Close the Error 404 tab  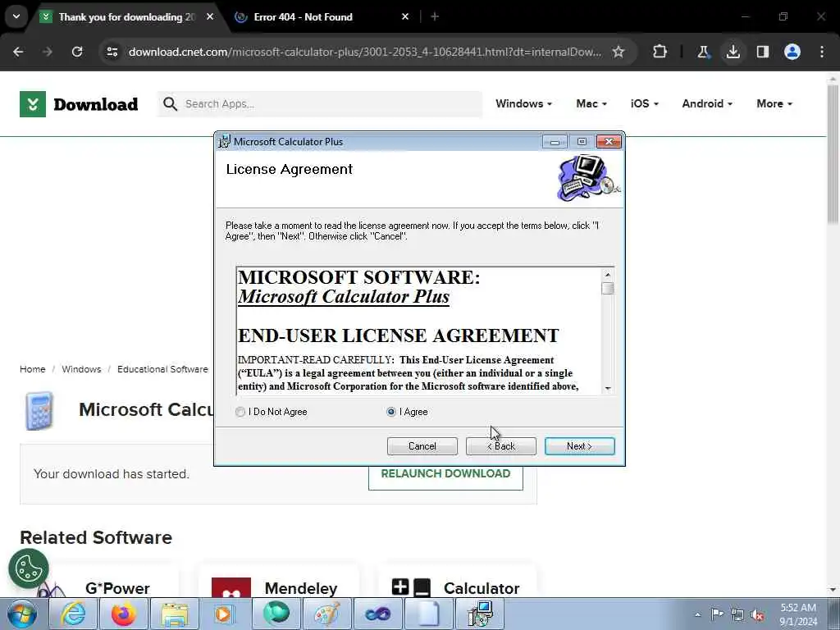click(x=405, y=16)
